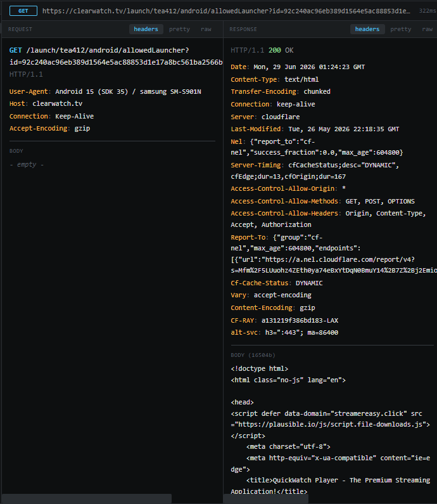Image resolution: width=437 pixels, height=504 pixels.
Task: Select the response headers tab
Action: point(367,29)
